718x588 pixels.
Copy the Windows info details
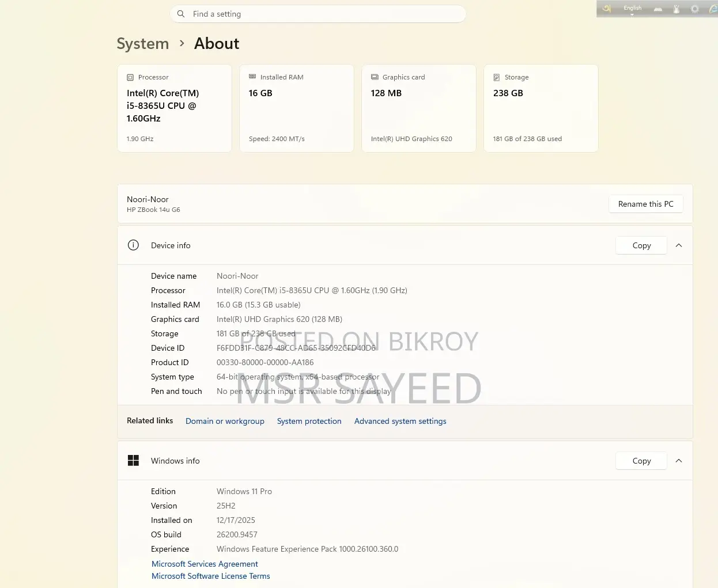(x=641, y=461)
